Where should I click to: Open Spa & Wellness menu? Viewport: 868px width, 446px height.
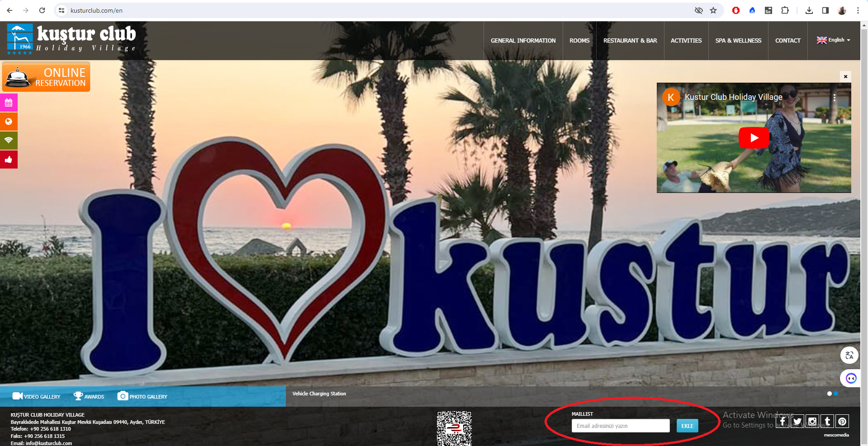738,41
